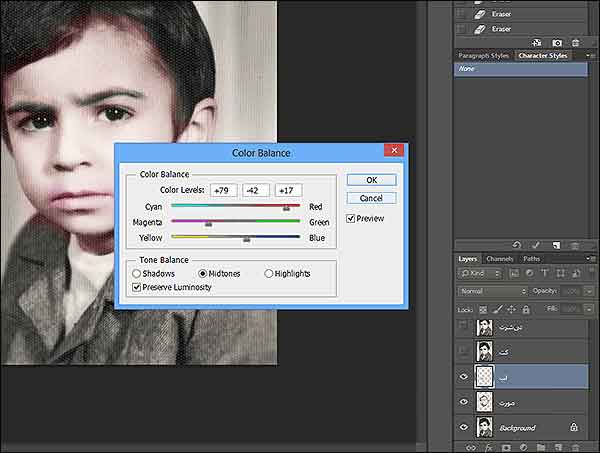
Task: Open Character Styles panel menu
Action: 590,55
